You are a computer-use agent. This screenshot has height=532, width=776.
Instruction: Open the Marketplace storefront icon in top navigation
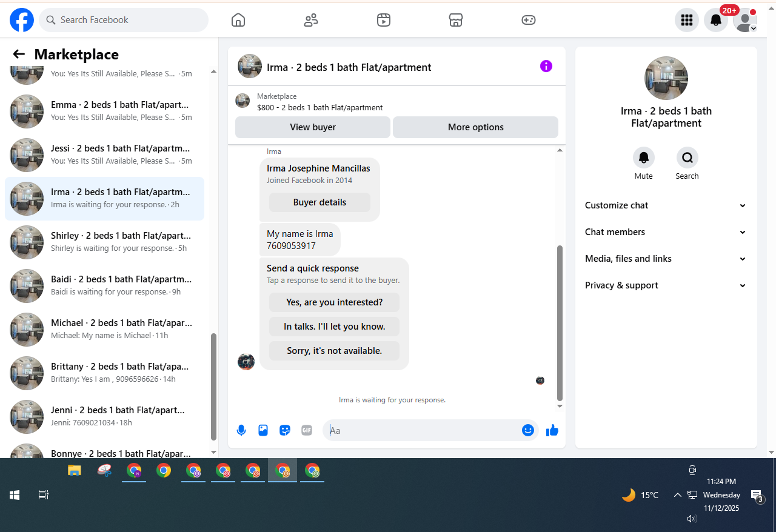click(456, 20)
